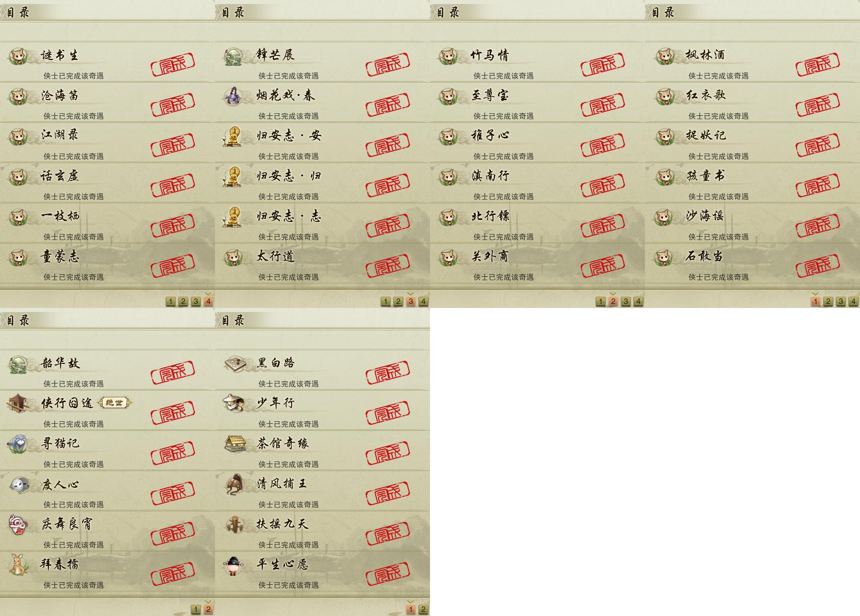Click the red completion stamp on 枫林酒
This screenshot has width=860, height=616.
817,64
